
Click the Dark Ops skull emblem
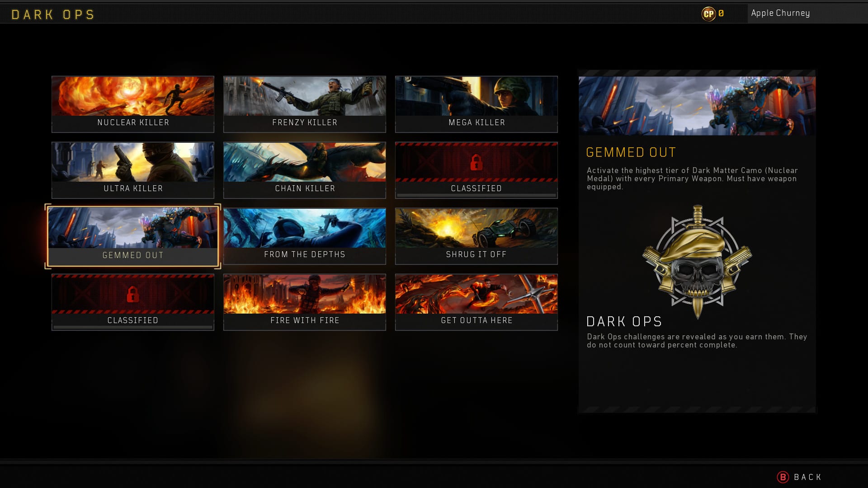tap(697, 262)
